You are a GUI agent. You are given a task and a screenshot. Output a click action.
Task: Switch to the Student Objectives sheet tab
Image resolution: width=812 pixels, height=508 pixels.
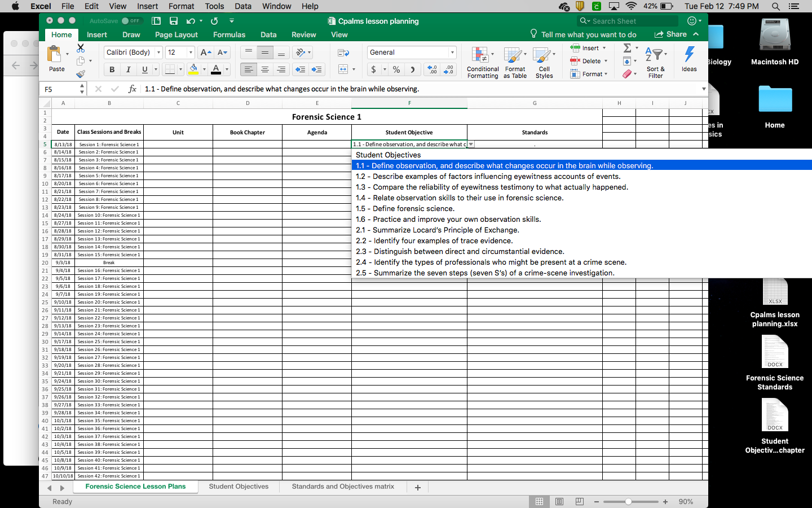pyautogui.click(x=239, y=487)
